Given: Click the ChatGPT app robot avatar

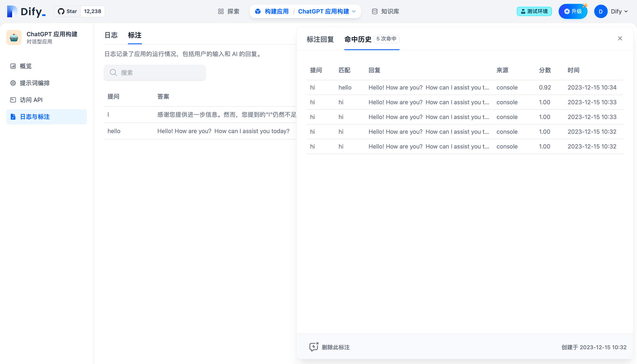Looking at the screenshot, I should click(14, 37).
